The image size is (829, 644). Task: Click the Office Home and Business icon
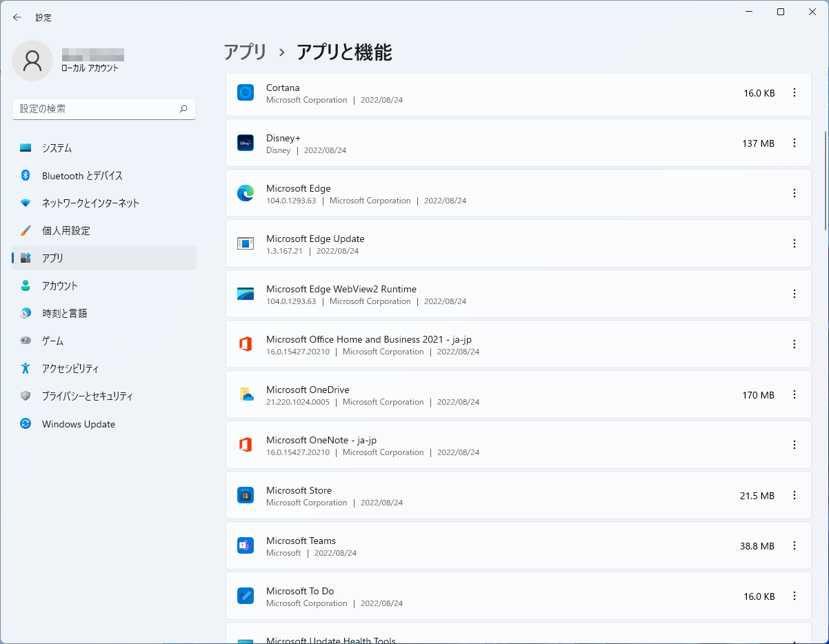pyautogui.click(x=246, y=344)
